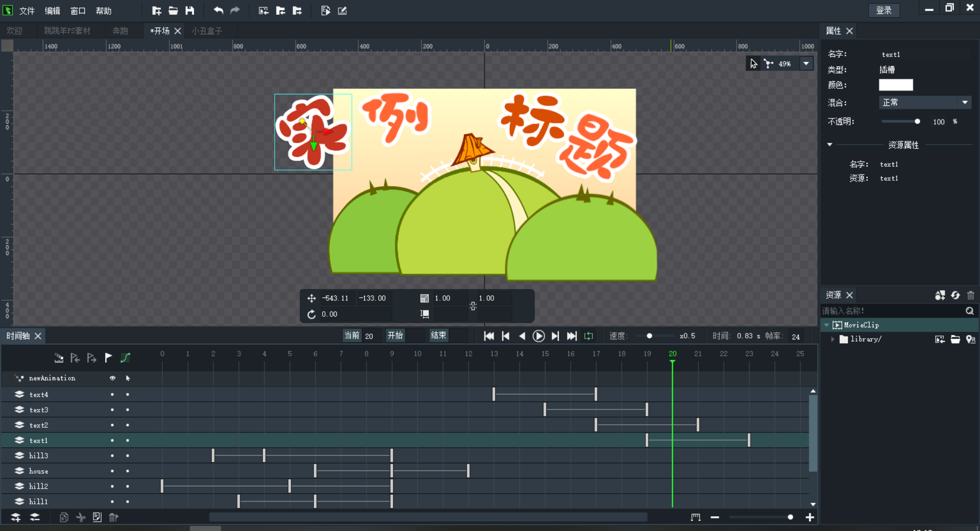
Task: Redo the undone action
Action: 235,10
